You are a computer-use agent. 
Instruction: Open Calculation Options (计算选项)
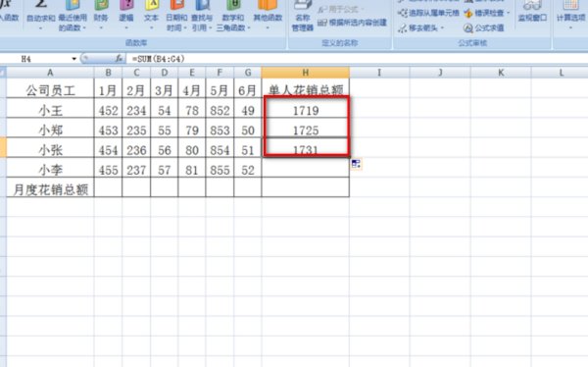570,15
